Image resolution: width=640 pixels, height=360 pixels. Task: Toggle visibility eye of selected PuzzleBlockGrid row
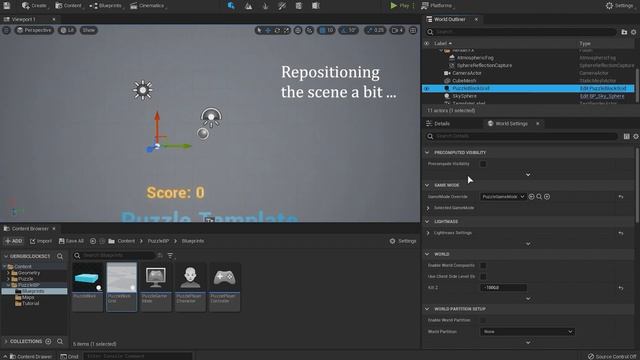pyautogui.click(x=427, y=89)
